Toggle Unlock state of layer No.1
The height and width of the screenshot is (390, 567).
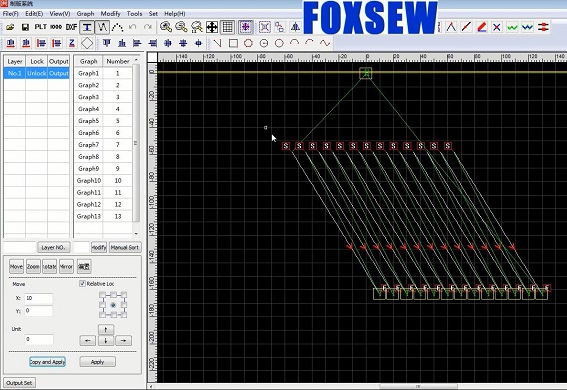pyautogui.click(x=36, y=73)
